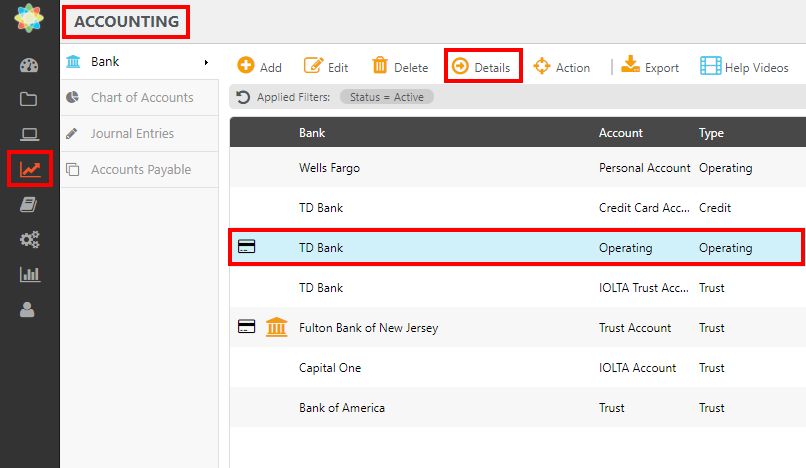The height and width of the screenshot is (468, 806).
Task: Click the Bank building icon in menu
Action: pyautogui.click(x=74, y=62)
